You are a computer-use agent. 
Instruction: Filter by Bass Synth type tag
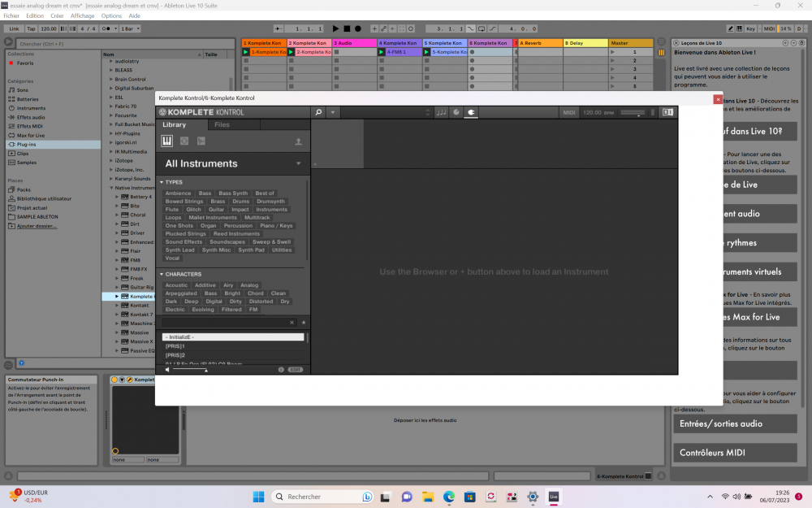pyautogui.click(x=233, y=193)
